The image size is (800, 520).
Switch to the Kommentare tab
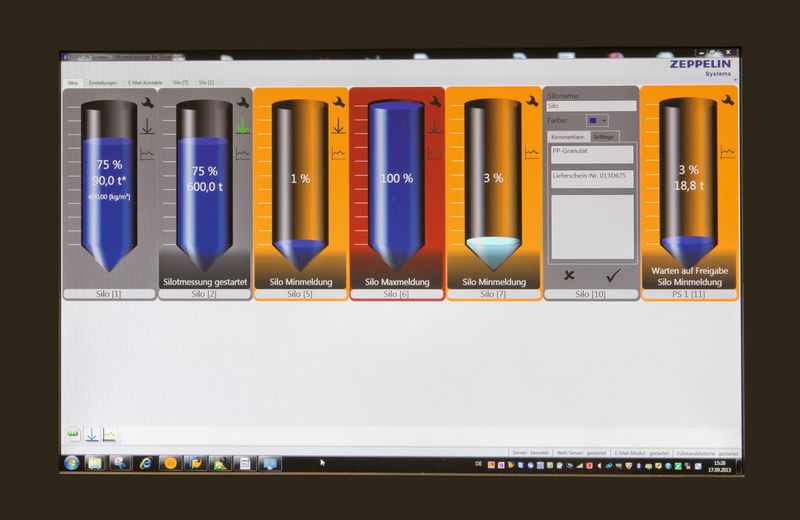[568, 137]
